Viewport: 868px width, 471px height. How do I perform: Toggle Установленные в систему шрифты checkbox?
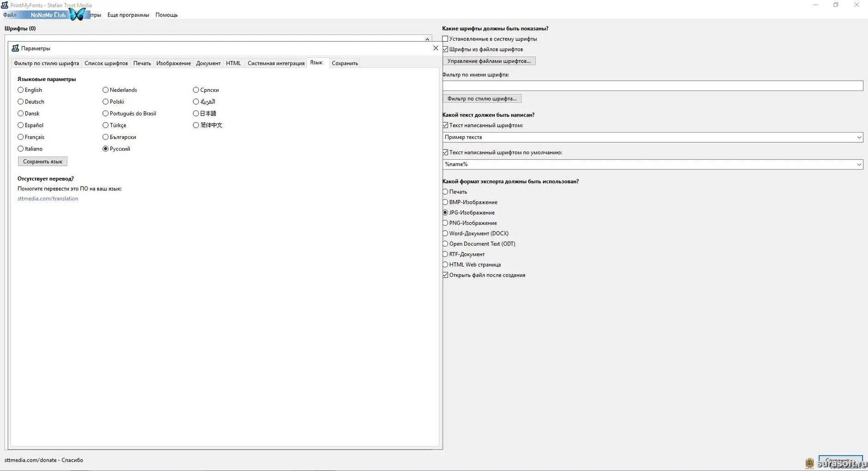pyautogui.click(x=490, y=39)
